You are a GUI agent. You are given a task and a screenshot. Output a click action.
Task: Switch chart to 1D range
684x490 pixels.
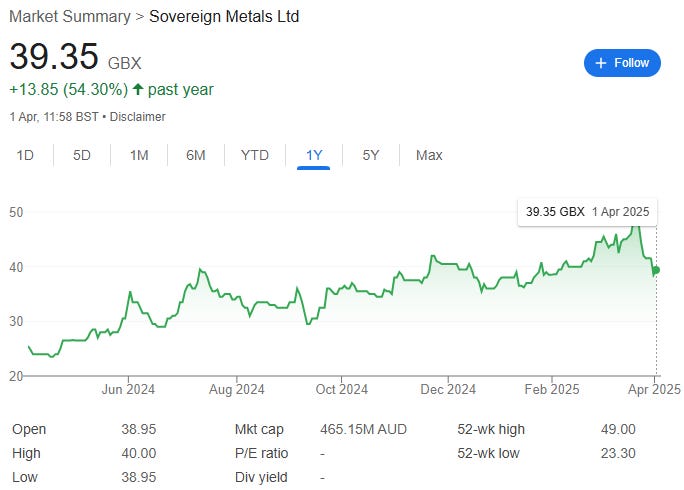(x=25, y=155)
